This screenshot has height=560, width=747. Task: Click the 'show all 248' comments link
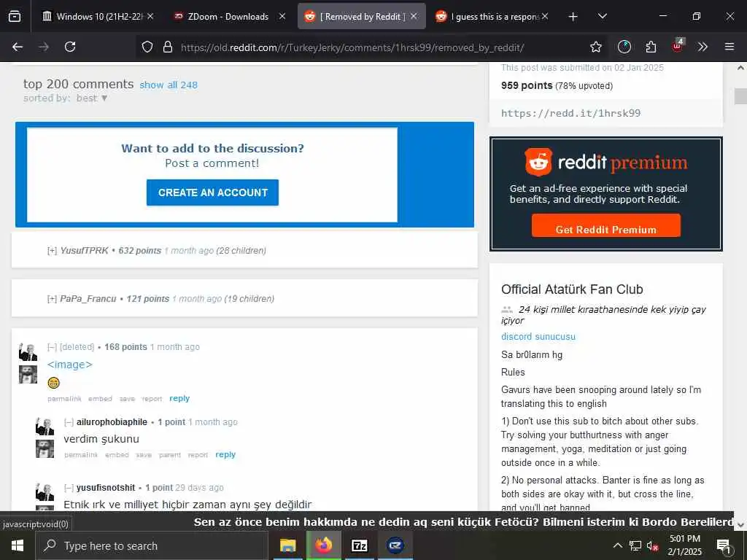click(x=169, y=85)
